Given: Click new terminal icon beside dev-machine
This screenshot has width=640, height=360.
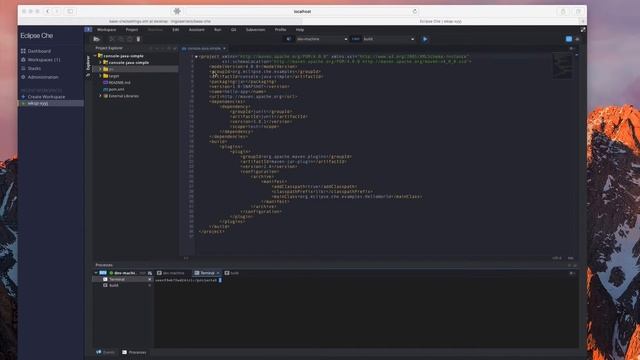Looking at the screenshot, I should pyautogui.click(x=150, y=273).
